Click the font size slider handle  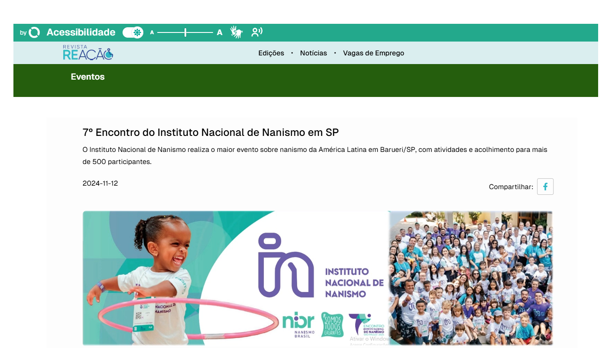click(185, 32)
